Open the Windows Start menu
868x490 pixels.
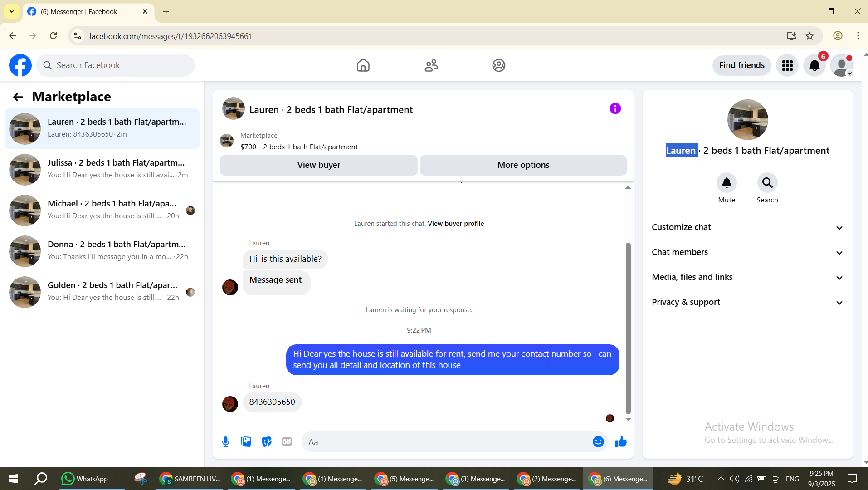click(14, 479)
